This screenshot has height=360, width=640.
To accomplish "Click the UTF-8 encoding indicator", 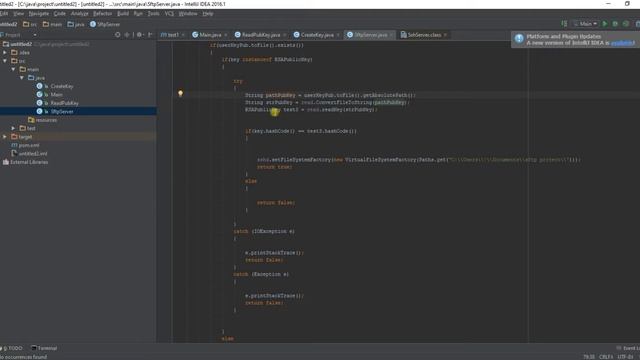I will tap(625, 357).
